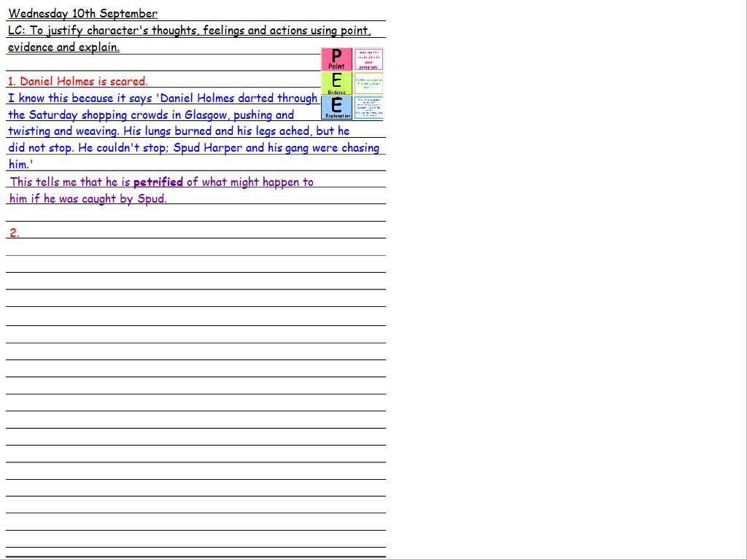Click the red number 2 label
The image size is (747, 560).
pos(14,233)
